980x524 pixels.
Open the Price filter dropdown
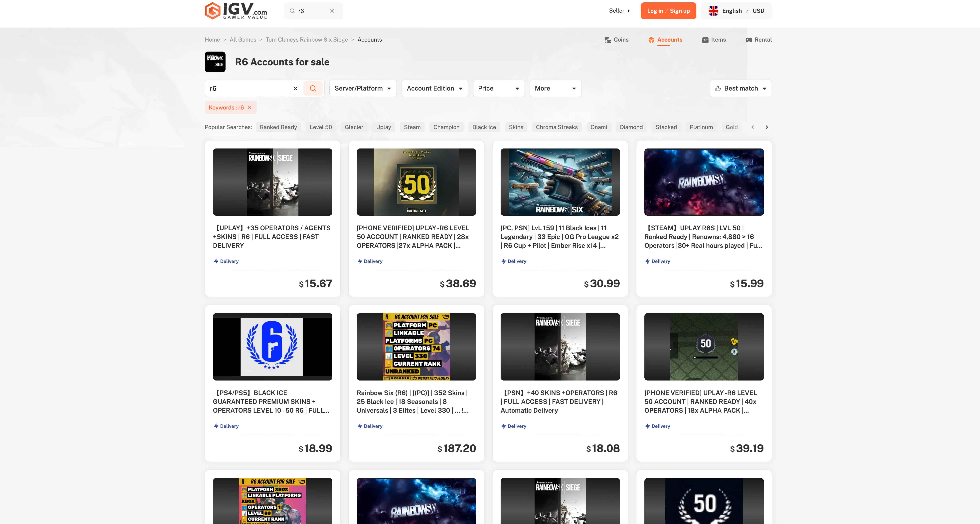(498, 88)
